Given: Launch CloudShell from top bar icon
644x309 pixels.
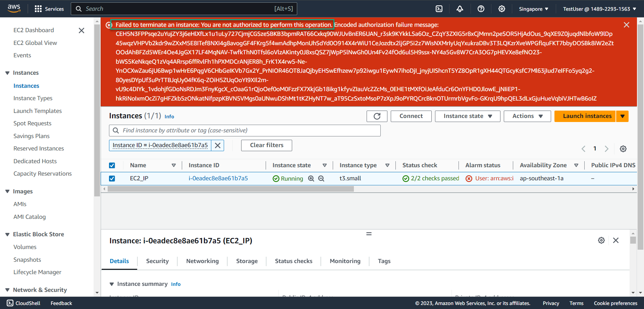Looking at the screenshot, I should tap(439, 9).
